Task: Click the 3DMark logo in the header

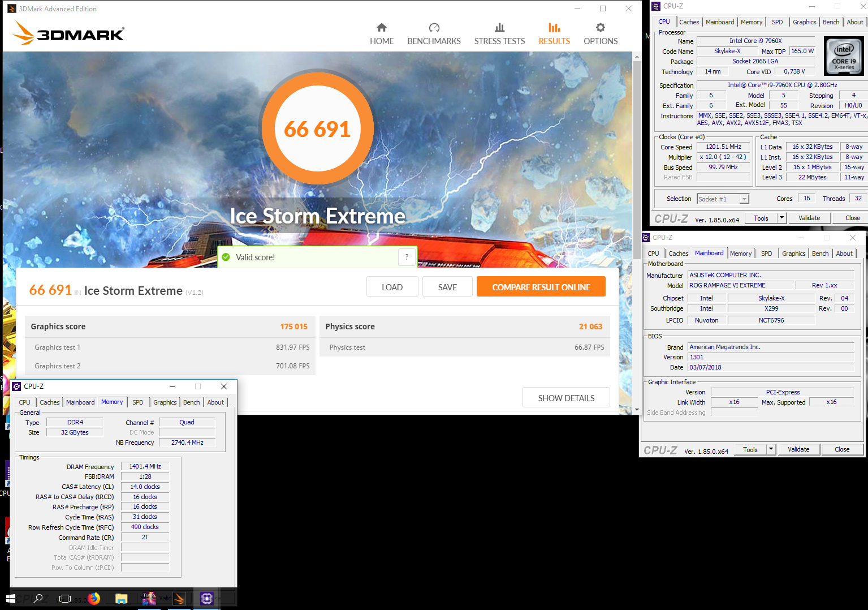Action: click(x=68, y=33)
